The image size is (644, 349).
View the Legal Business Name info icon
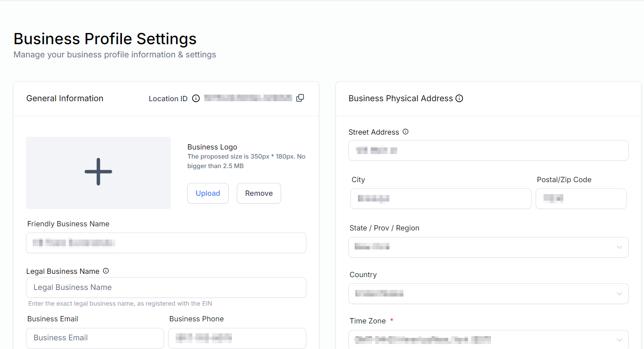[x=106, y=271]
